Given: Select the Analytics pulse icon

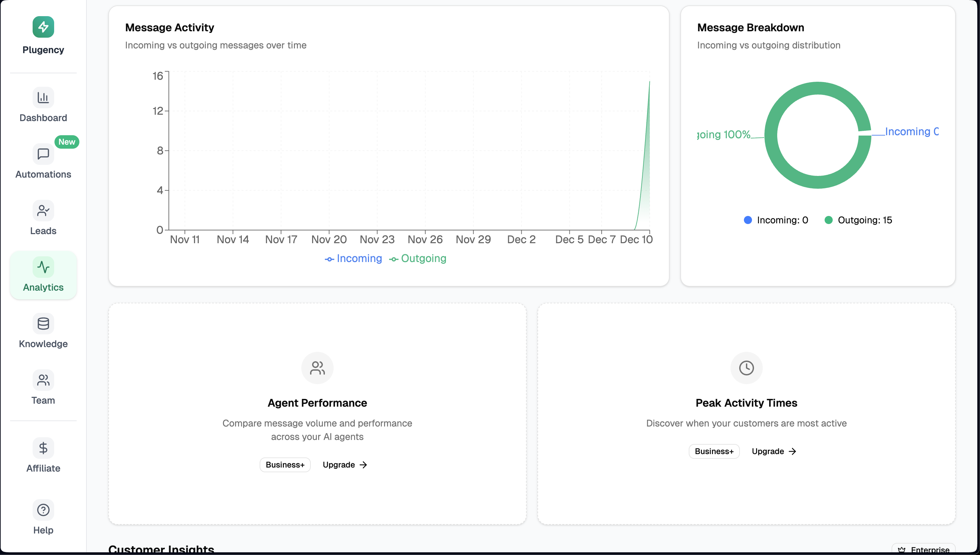Looking at the screenshot, I should pos(43,267).
